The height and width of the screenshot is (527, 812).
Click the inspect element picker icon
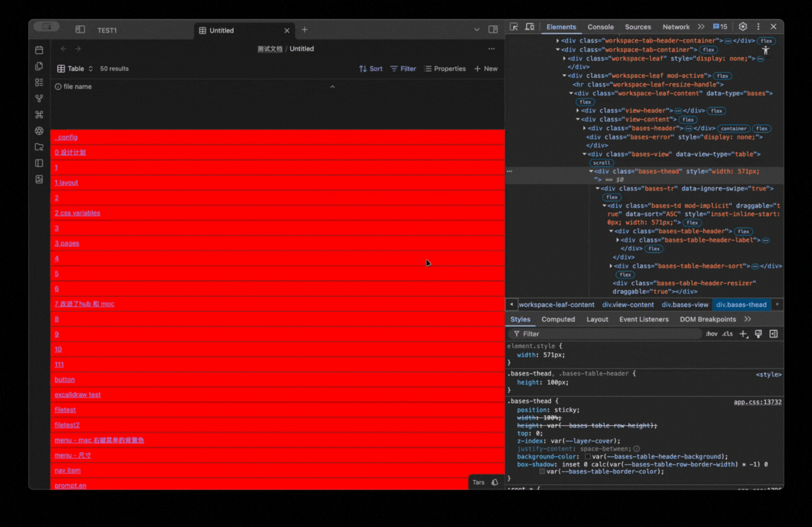point(514,27)
